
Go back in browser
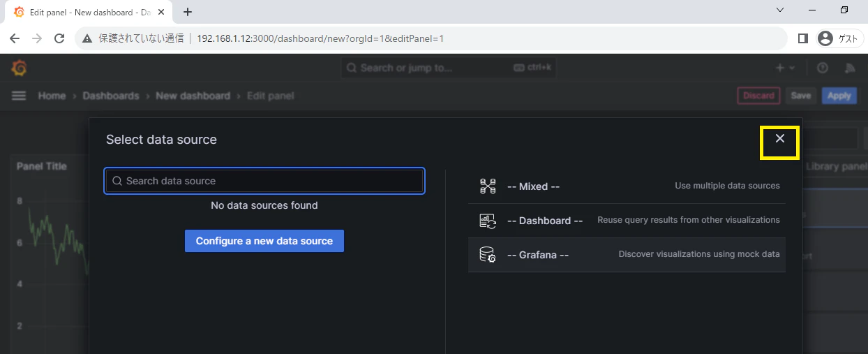(x=15, y=38)
